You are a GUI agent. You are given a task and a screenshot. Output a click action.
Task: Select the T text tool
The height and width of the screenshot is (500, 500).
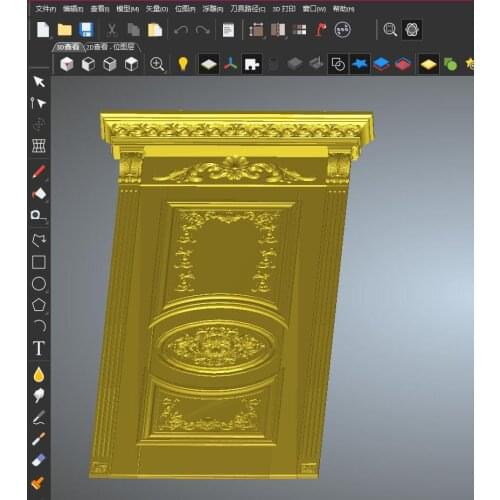[39, 348]
